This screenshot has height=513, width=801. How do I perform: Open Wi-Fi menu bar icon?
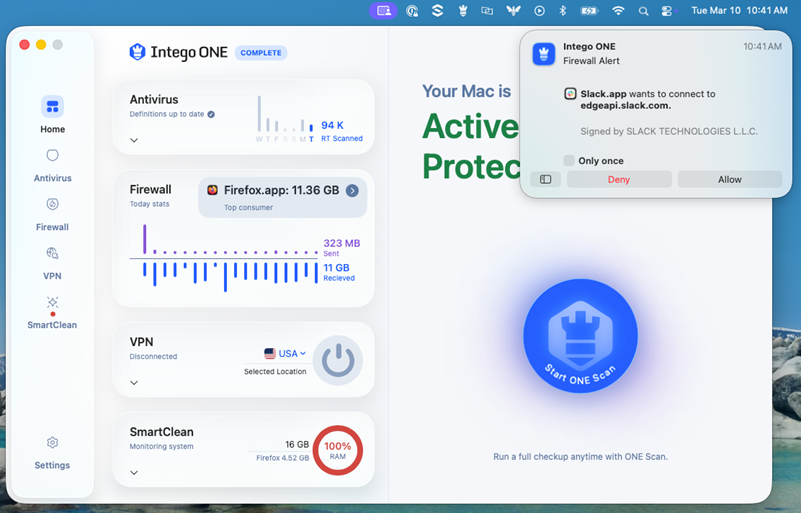click(618, 10)
